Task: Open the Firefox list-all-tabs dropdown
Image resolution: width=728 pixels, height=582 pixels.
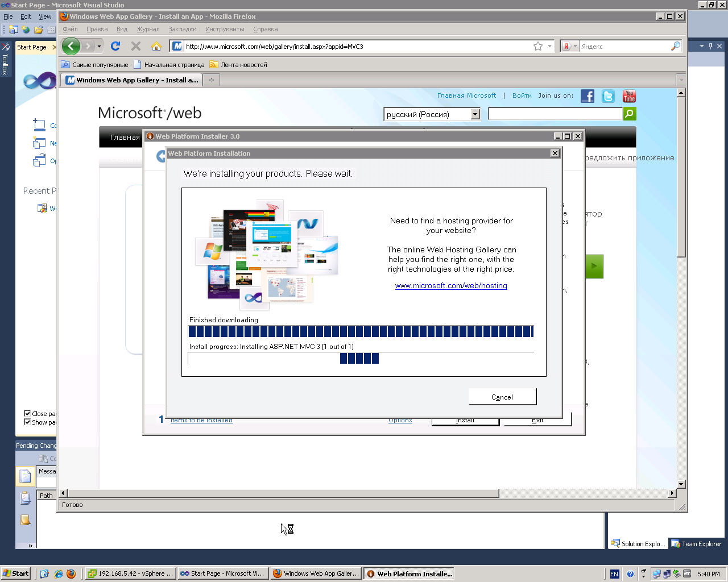Action: (x=681, y=80)
